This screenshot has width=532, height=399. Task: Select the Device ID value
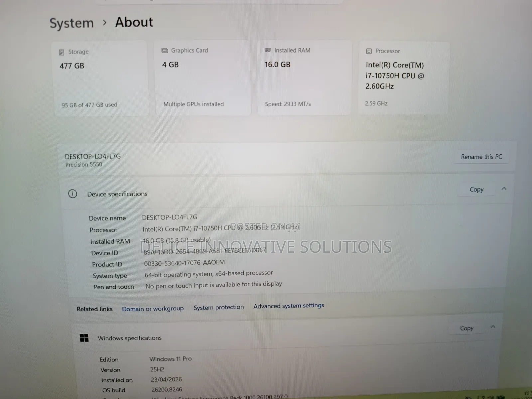click(205, 251)
